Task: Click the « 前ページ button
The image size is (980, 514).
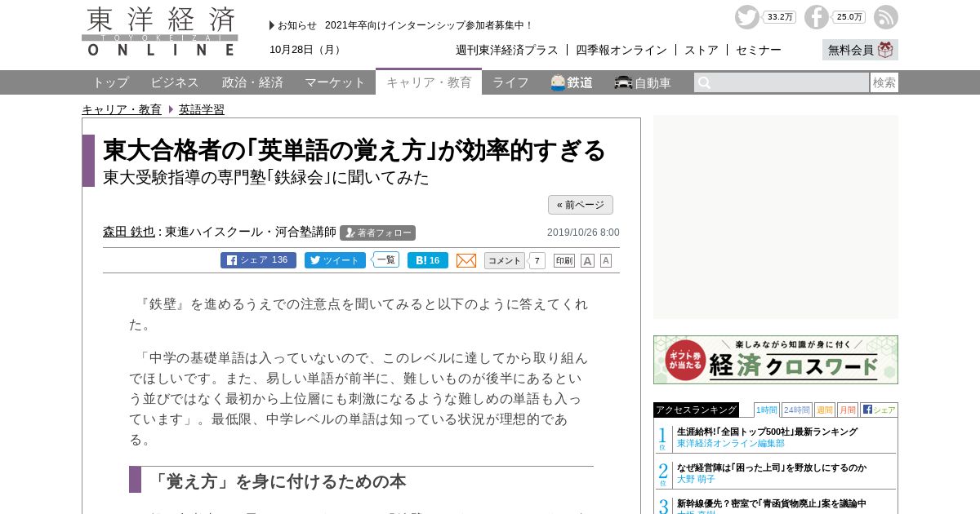Action: (x=581, y=205)
